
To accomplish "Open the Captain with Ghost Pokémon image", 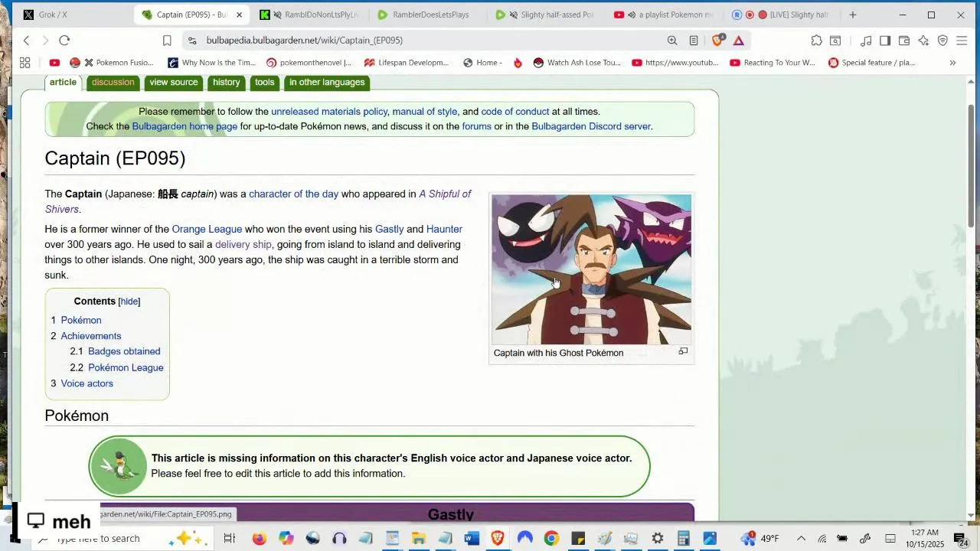I will click(x=591, y=269).
